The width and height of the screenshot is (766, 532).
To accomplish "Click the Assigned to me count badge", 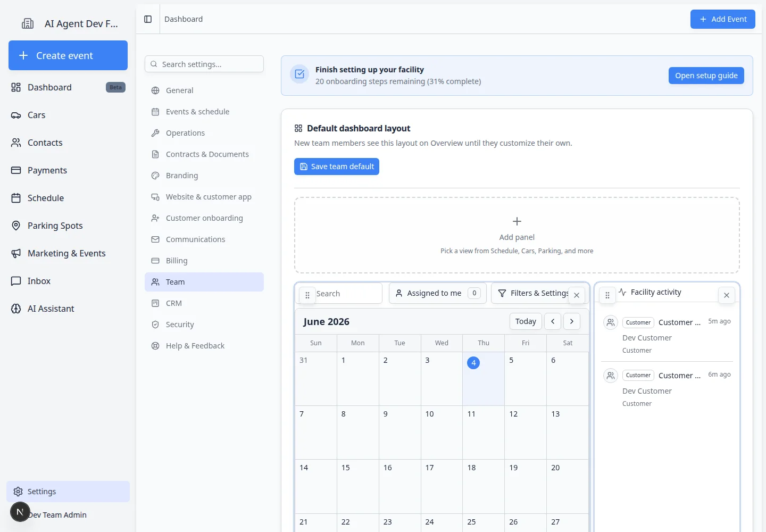I will coord(474,293).
